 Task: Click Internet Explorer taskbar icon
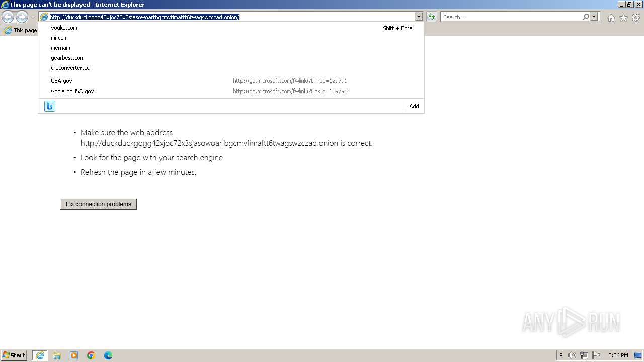[40, 355]
